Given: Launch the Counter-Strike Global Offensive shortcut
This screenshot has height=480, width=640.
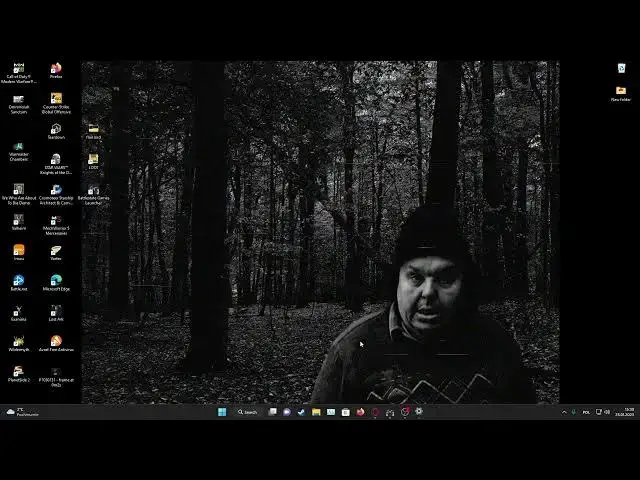Looking at the screenshot, I should [56, 103].
